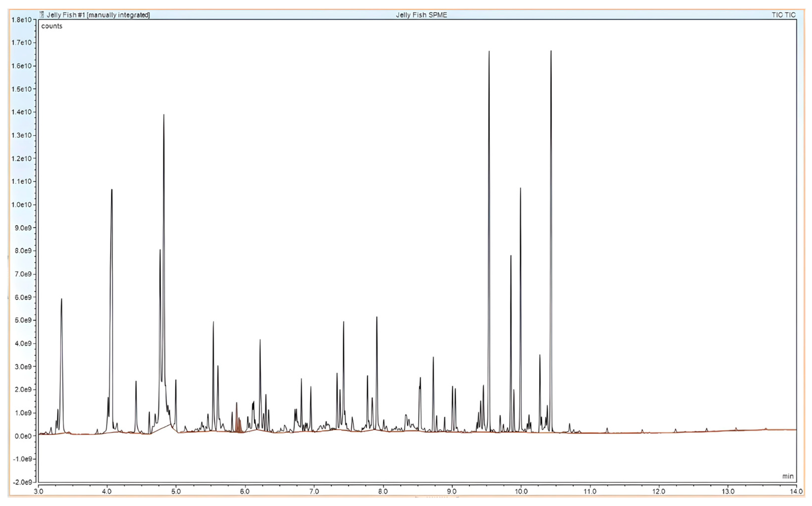Click the 7.0 x-axis tick label

click(314, 491)
